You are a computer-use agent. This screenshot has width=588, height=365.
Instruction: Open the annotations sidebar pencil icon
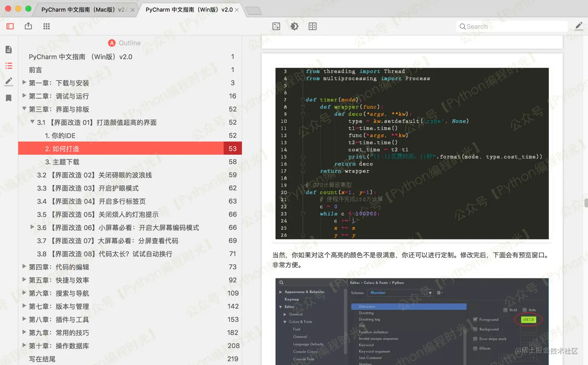click(9, 82)
